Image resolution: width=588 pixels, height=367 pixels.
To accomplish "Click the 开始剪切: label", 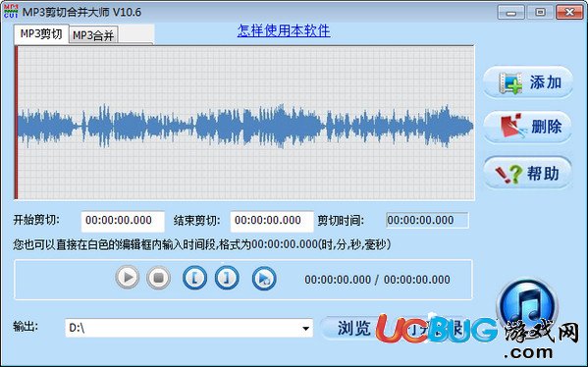I will pyautogui.click(x=36, y=220).
